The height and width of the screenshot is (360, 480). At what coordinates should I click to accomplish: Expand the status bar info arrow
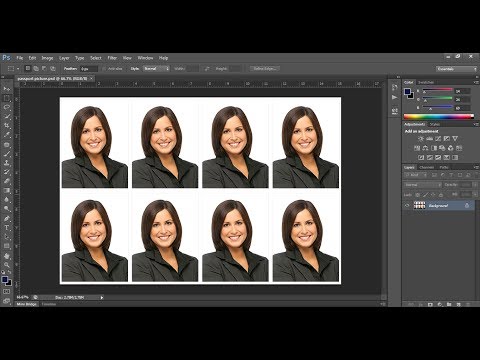[x=102, y=297]
